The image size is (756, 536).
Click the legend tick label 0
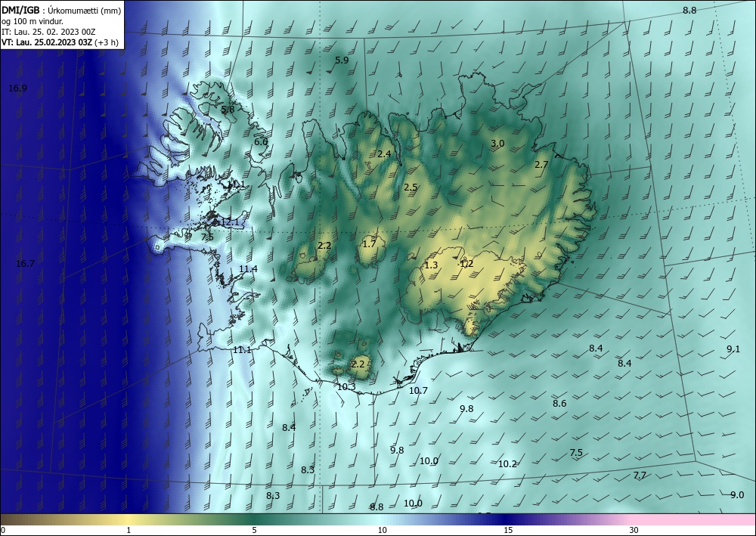click(3, 530)
